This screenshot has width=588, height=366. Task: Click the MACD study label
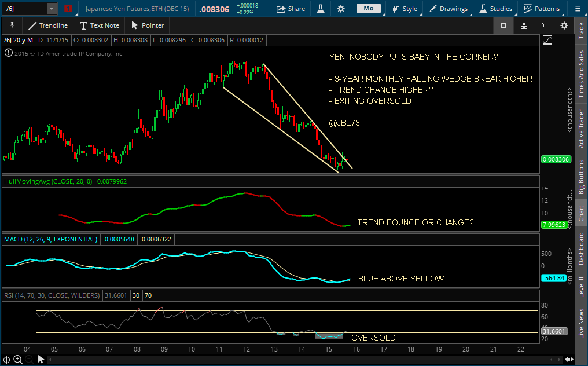pos(50,239)
